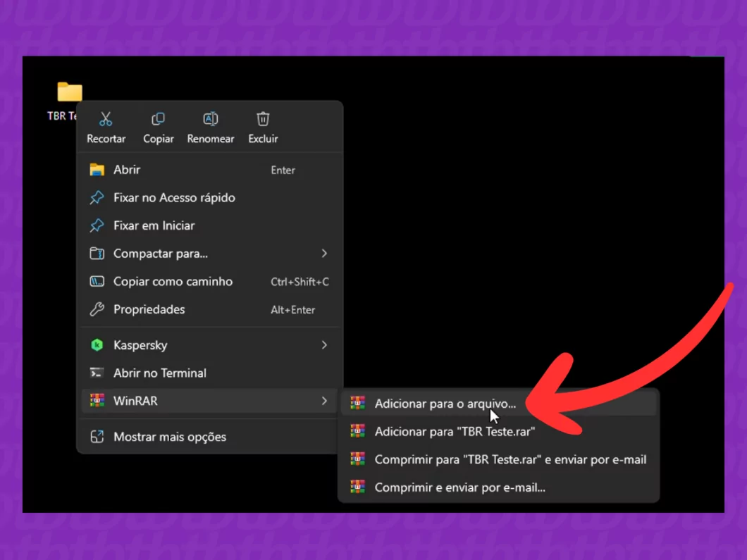Click WinRAR icon beside Comprimir para "TBR Teste.rar" e enviar
The width and height of the screenshot is (747, 560).
[358, 459]
